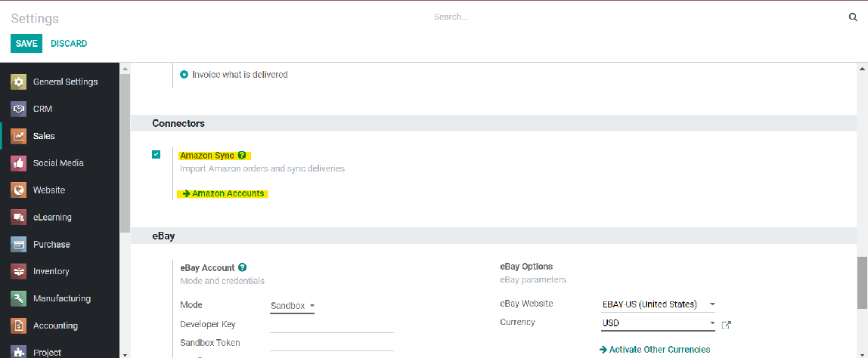Click the Project puzzle icon

(x=18, y=352)
